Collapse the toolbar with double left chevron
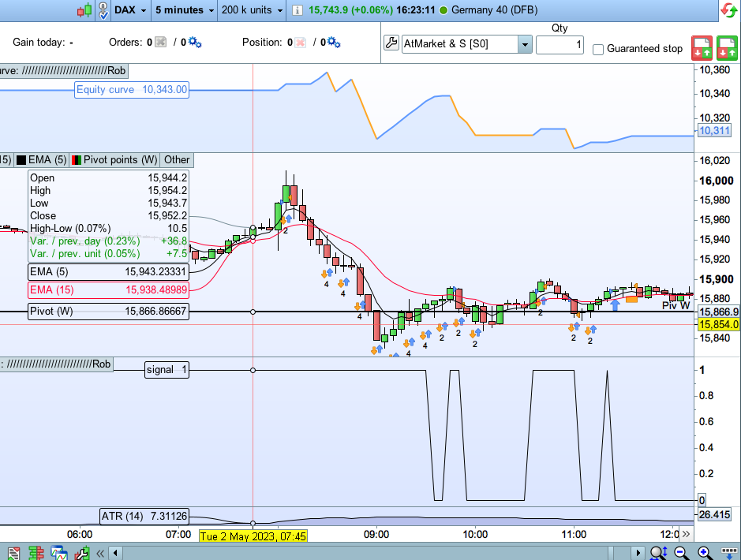This screenshot has height=560, width=741. pyautogui.click(x=100, y=553)
